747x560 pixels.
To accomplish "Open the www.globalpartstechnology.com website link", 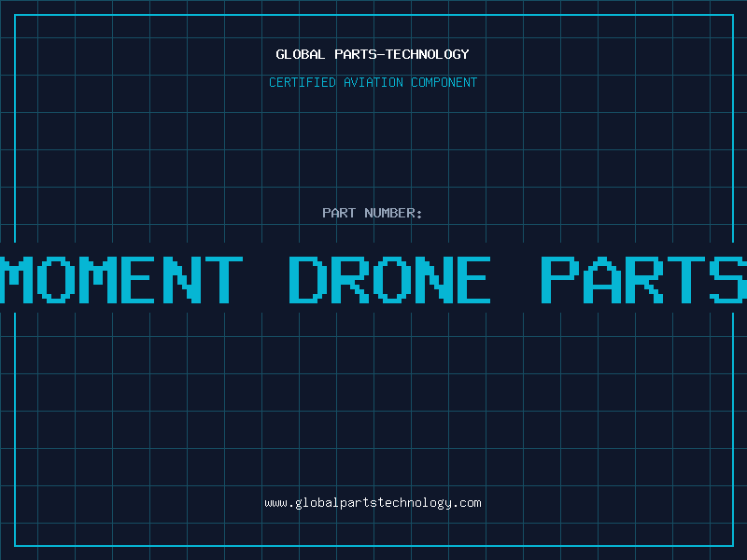I will [373, 503].
